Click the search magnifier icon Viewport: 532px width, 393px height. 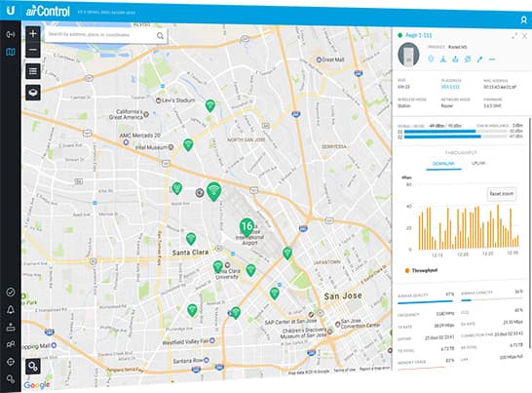[160, 36]
